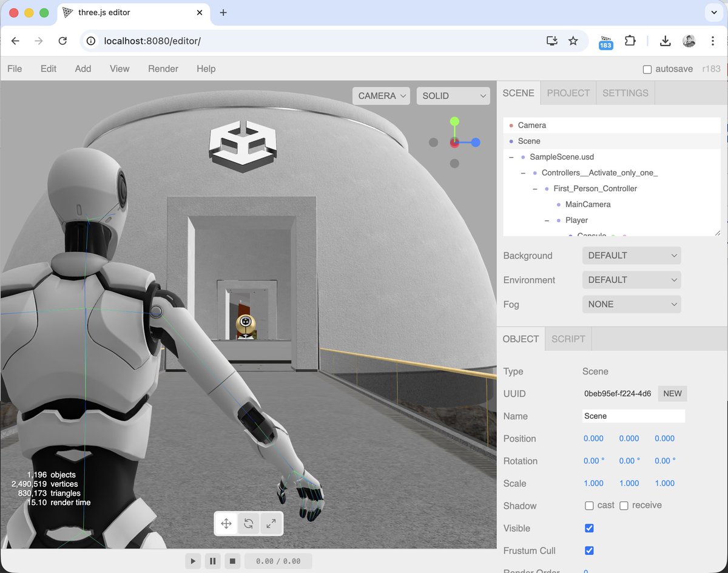The height and width of the screenshot is (573, 728).
Task: Bookmark this page with star icon
Action: pyautogui.click(x=573, y=41)
